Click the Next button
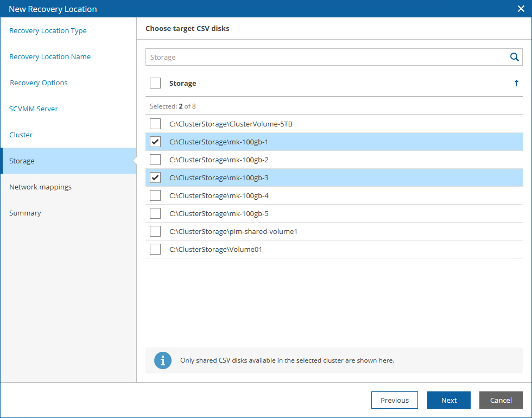 pyautogui.click(x=448, y=400)
